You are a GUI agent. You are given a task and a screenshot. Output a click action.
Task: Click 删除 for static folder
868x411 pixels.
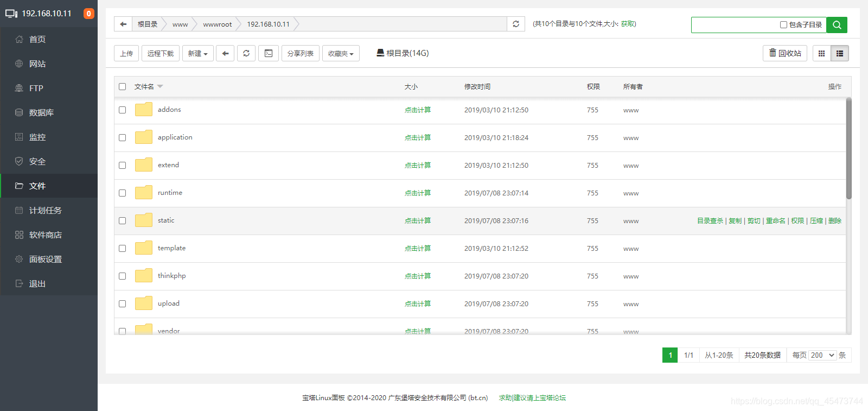click(x=835, y=220)
